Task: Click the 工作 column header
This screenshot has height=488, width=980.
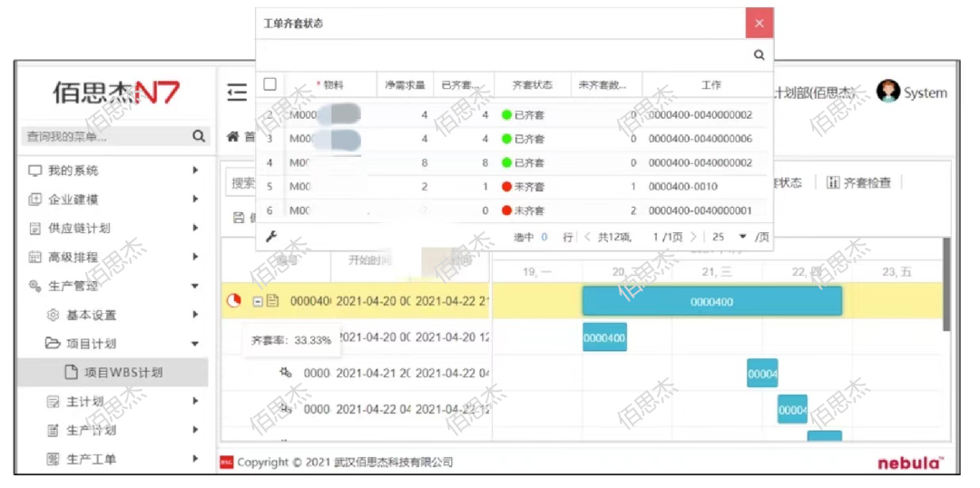Action: 711,85
